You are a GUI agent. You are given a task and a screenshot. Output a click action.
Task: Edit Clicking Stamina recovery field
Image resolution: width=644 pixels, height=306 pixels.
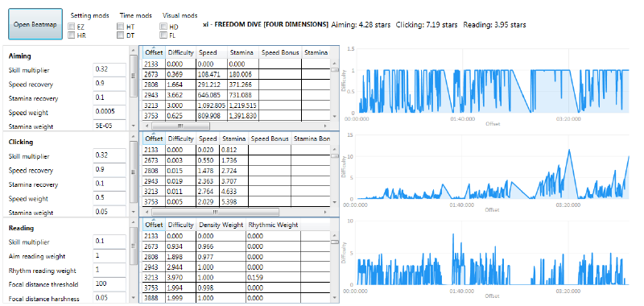click(109, 184)
